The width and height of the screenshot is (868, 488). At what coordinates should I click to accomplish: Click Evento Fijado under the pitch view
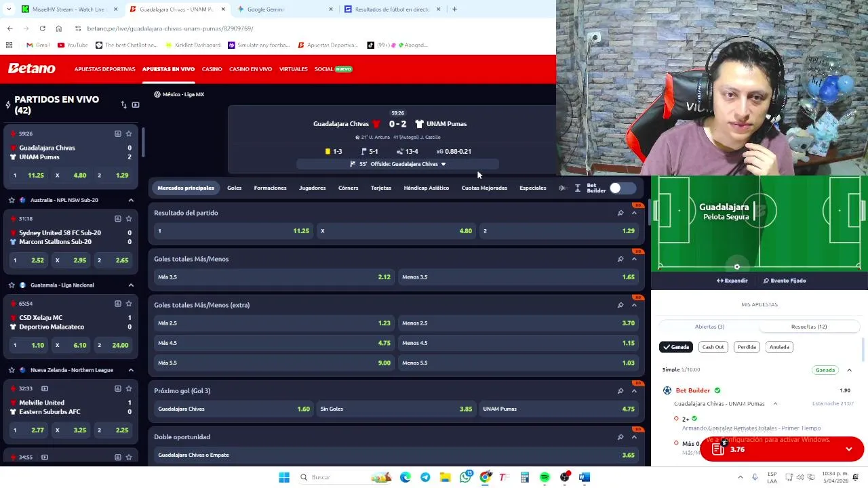coord(785,281)
